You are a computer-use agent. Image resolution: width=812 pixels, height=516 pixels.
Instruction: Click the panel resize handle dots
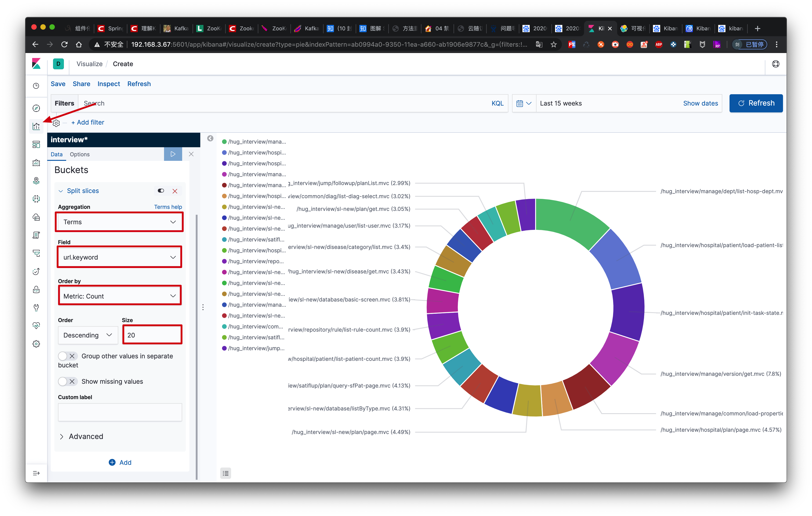203,307
